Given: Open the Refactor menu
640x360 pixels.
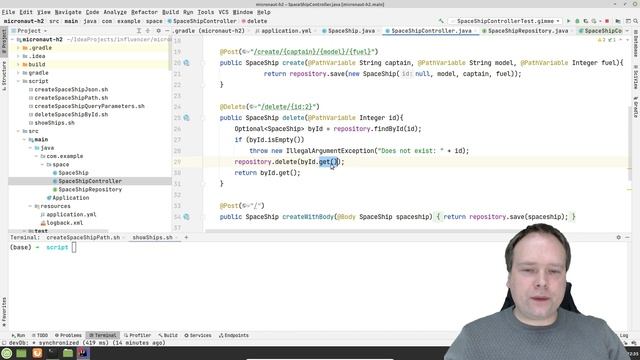Looking at the screenshot, I should tap(144, 12).
